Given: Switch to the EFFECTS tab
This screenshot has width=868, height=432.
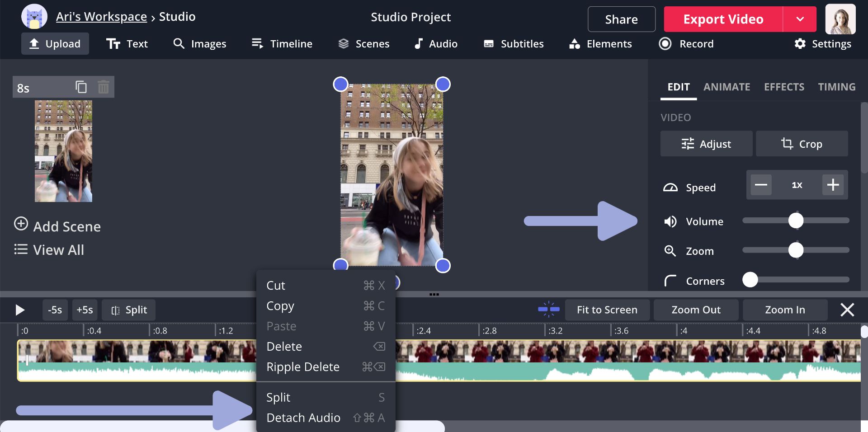Looking at the screenshot, I should click(784, 87).
